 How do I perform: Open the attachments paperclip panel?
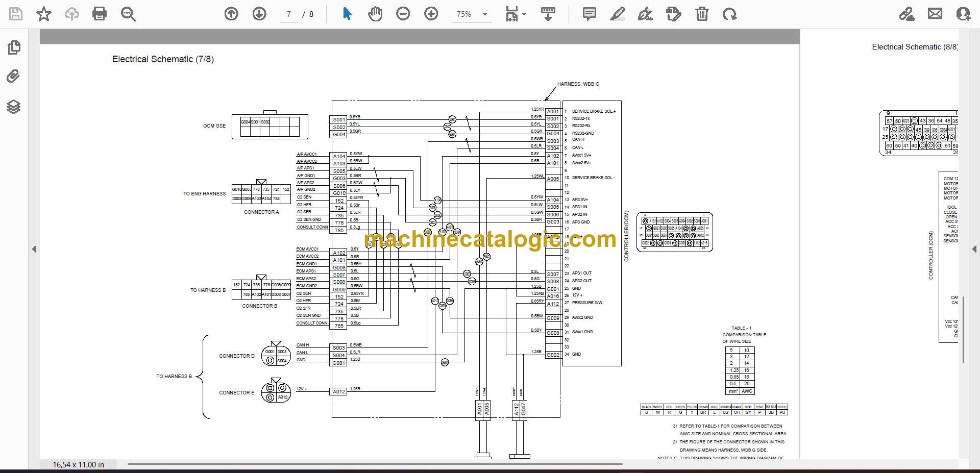(14, 77)
